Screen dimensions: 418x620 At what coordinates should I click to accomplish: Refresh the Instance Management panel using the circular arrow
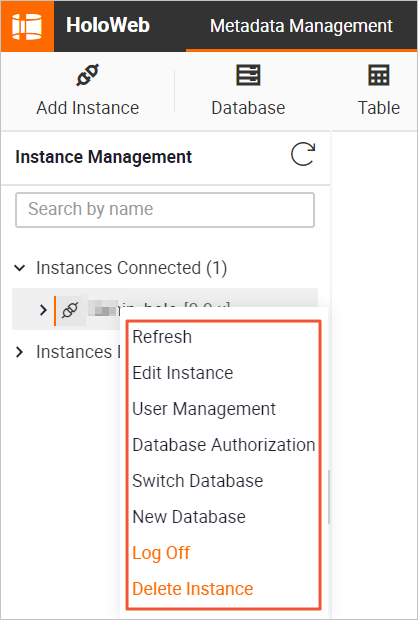click(303, 154)
